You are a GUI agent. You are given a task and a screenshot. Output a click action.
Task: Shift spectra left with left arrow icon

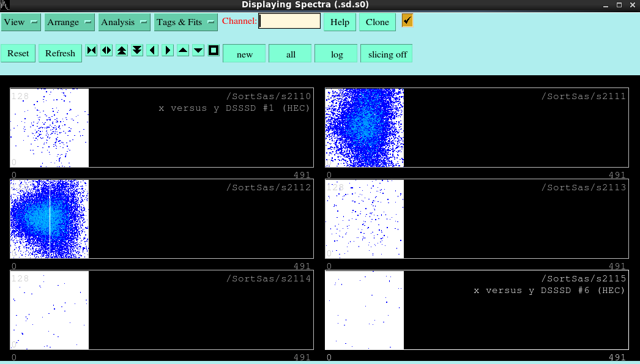coord(152,50)
